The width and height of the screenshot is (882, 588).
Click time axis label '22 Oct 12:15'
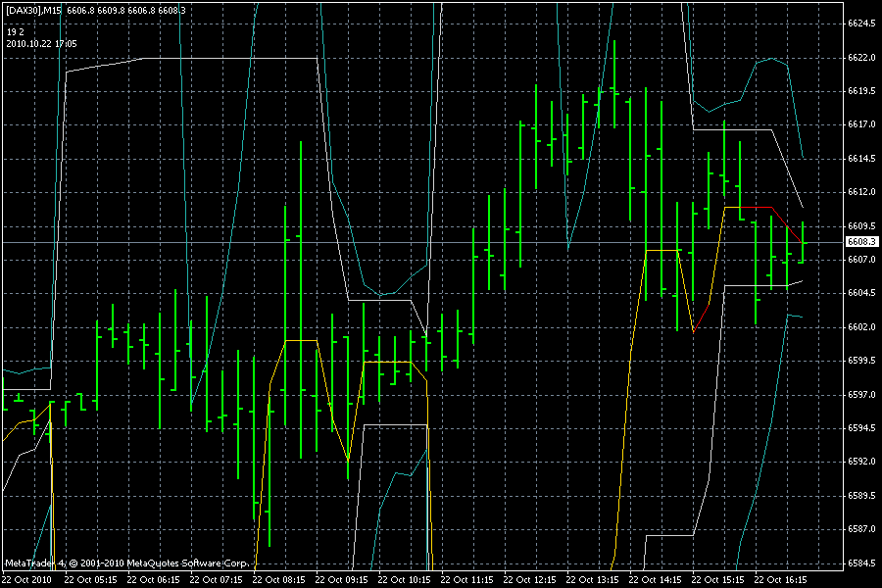tap(530, 579)
